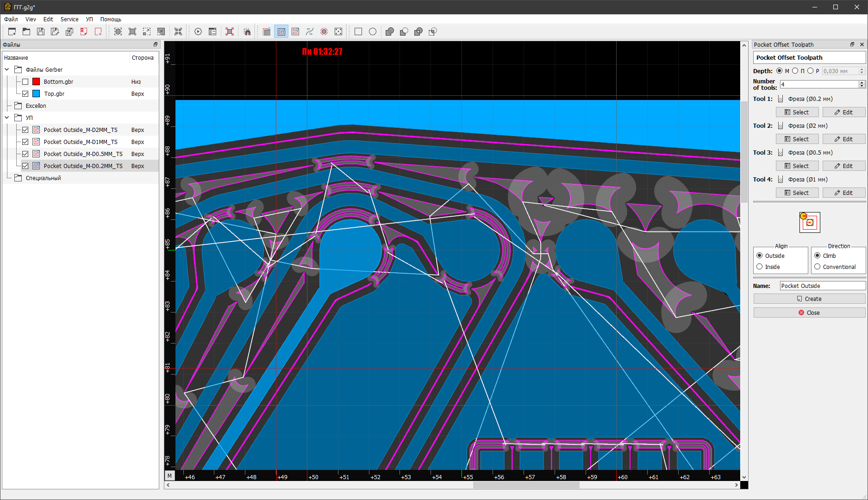Select the Excellon tree folder
This screenshot has height=500, width=868.
36,106
